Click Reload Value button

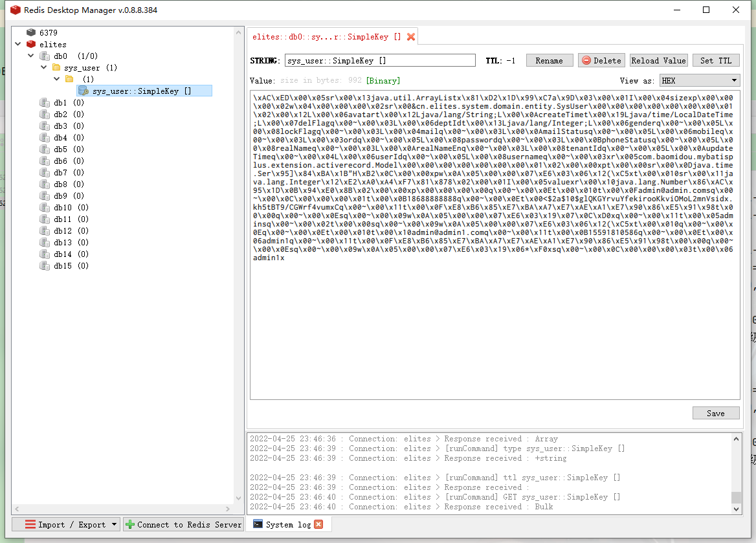(659, 60)
